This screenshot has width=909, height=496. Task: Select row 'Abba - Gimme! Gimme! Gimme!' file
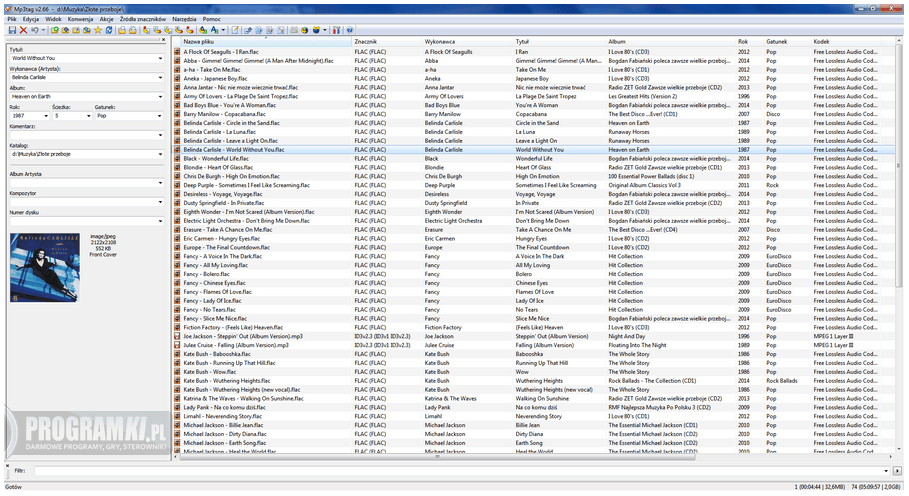coord(535,61)
